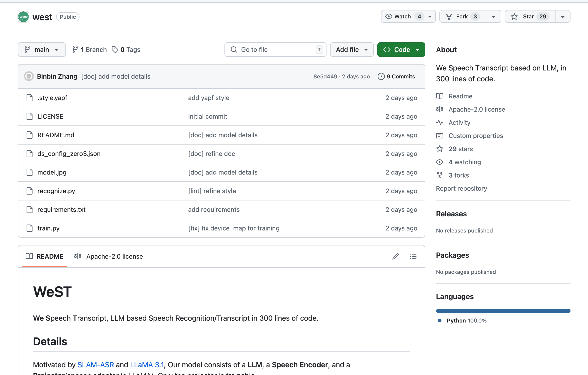This screenshot has height=375, width=588.
Task: Click the Fork button
Action: 463,16
